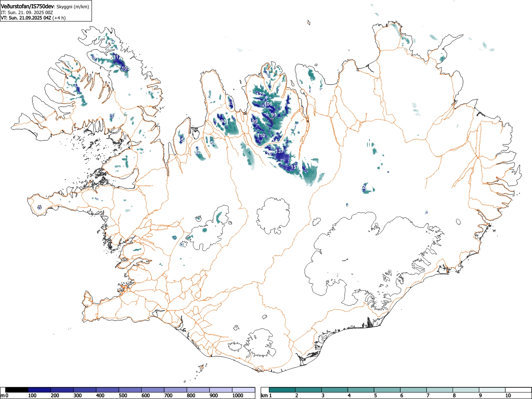Screen dimensions: 532x399
Task: Click the "2" tick label on the km scale
Action: [x=297, y=396]
